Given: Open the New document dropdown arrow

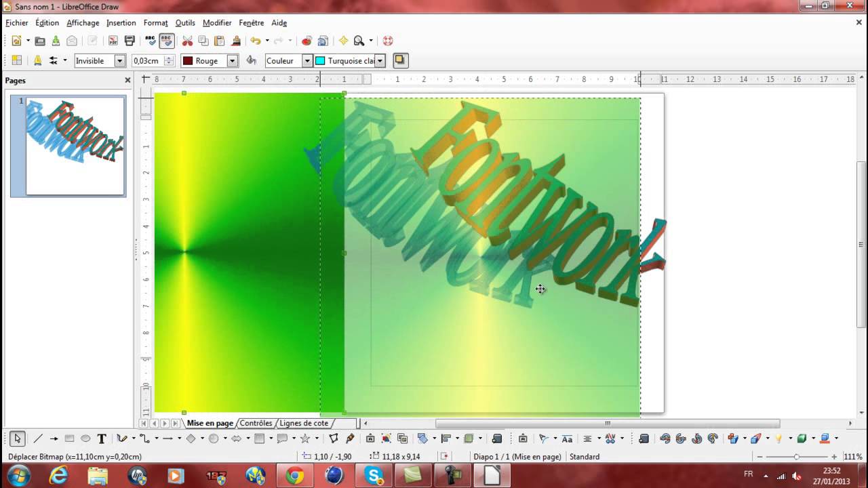Looking at the screenshot, I should tap(28, 41).
